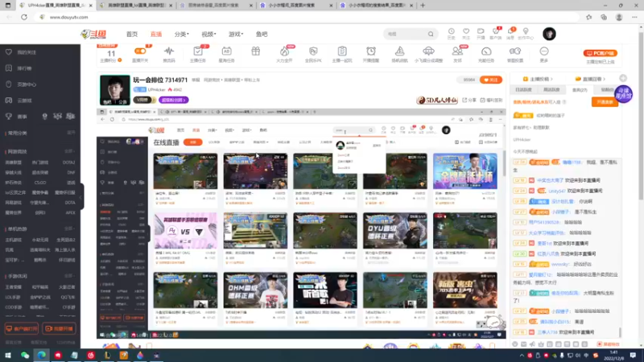This screenshot has width=644, height=362.
Task: Open Microsoft Edge from the taskbar
Action: click(42, 356)
